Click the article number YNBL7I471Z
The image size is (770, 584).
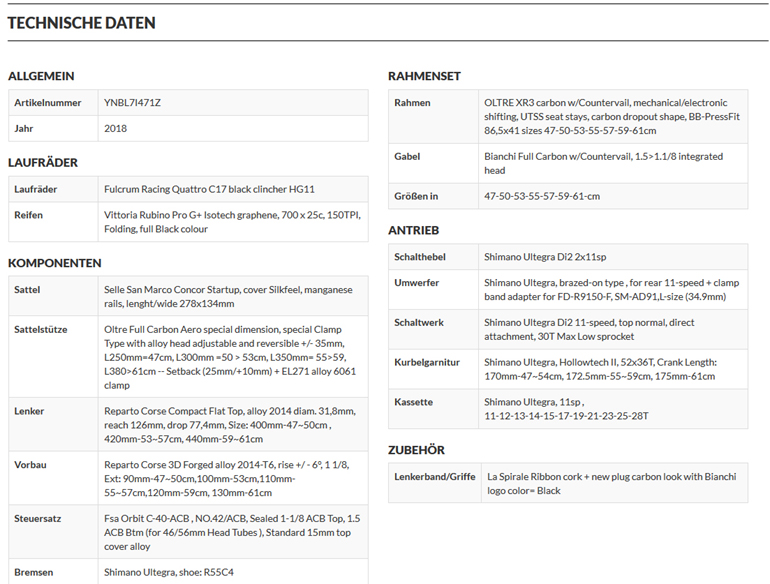(132, 103)
